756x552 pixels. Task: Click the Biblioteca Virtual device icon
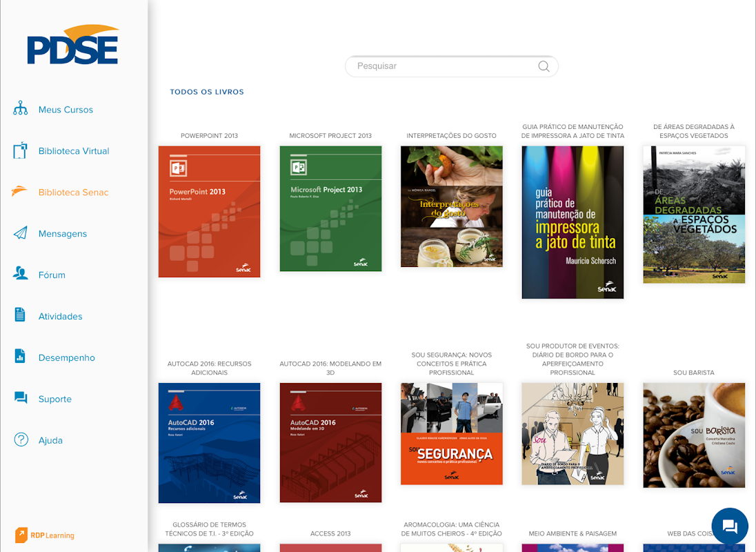click(20, 151)
